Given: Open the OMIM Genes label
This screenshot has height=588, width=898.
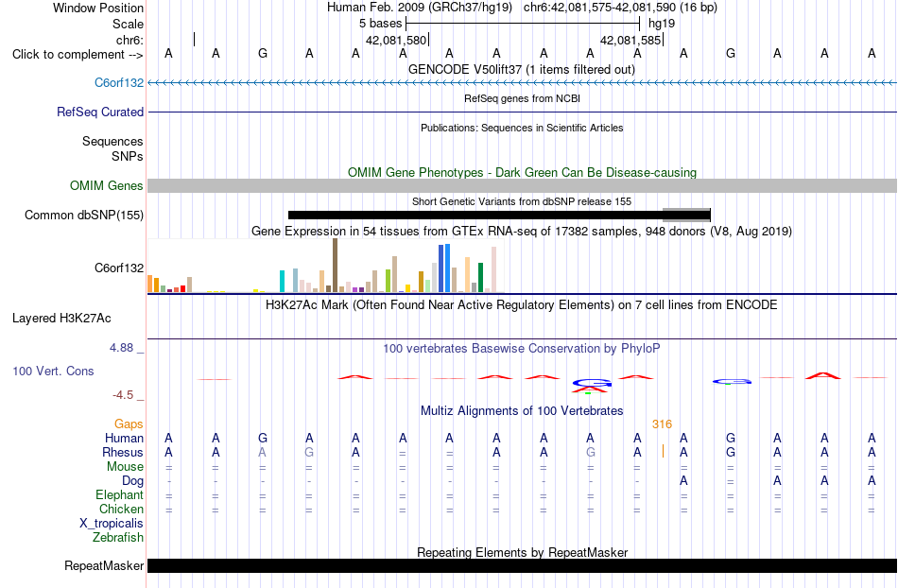Looking at the screenshot, I should pyautogui.click(x=106, y=185).
